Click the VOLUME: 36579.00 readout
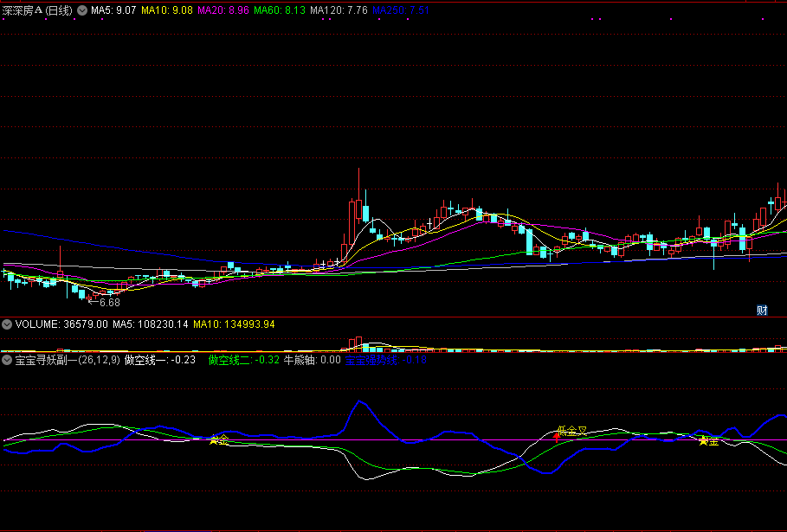Viewport: 787px width, 532px height. (61, 324)
